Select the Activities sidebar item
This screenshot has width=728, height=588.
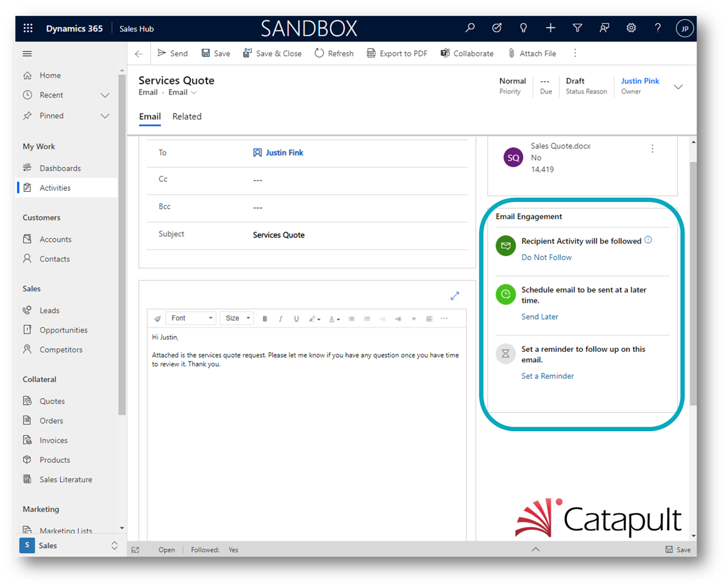coord(55,187)
